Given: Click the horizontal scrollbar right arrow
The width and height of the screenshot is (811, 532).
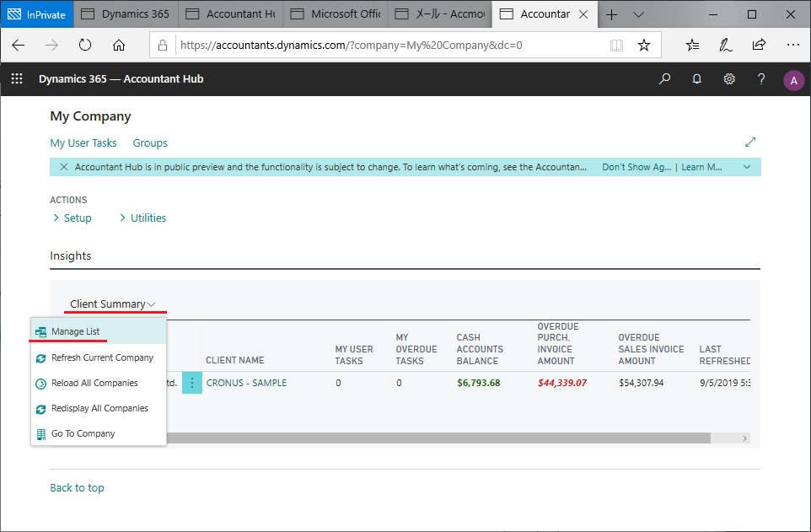Looking at the screenshot, I should point(744,438).
